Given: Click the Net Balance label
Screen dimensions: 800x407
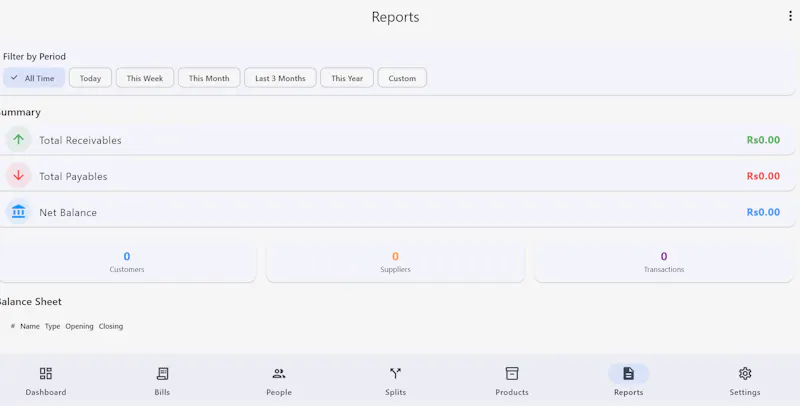Looking at the screenshot, I should pos(68,213).
